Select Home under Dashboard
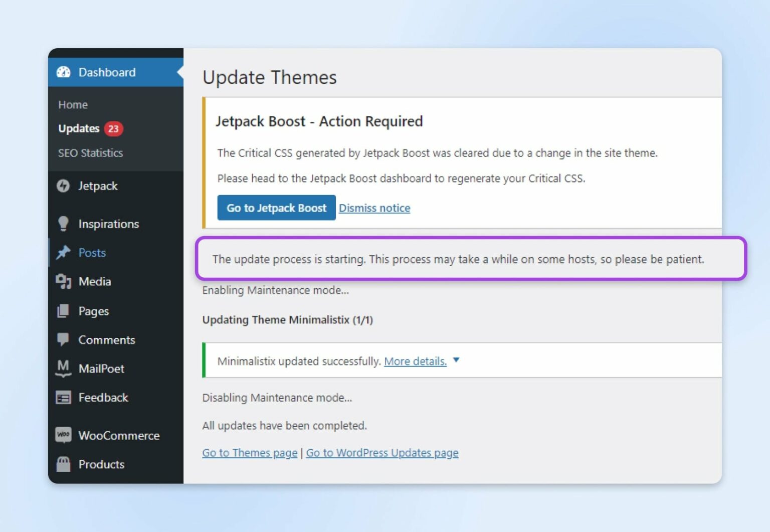This screenshot has height=532, width=770. coord(73,104)
